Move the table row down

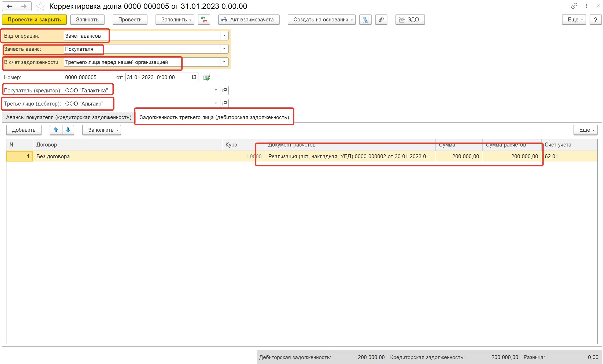click(x=68, y=130)
